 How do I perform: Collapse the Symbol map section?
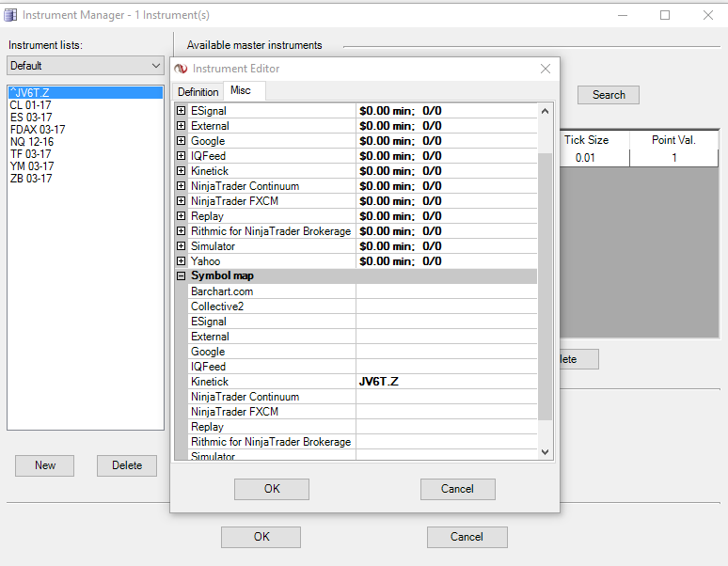[182, 276]
